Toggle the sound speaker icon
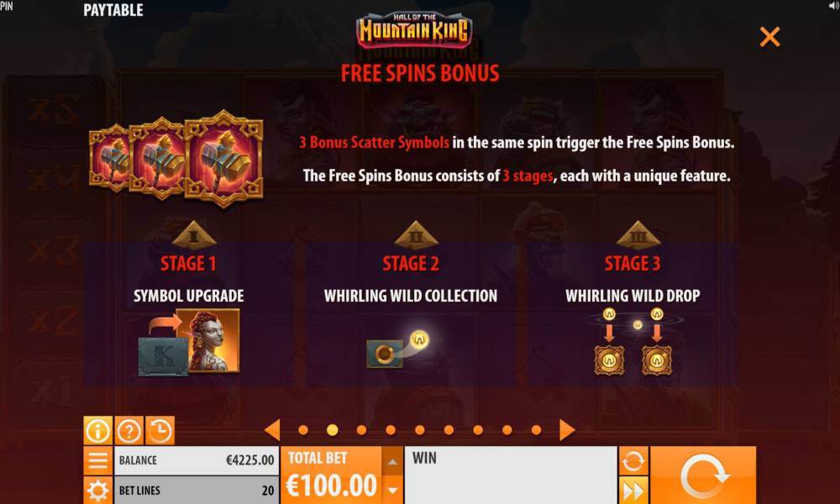The image size is (840, 504). pyautogui.click(x=833, y=6)
